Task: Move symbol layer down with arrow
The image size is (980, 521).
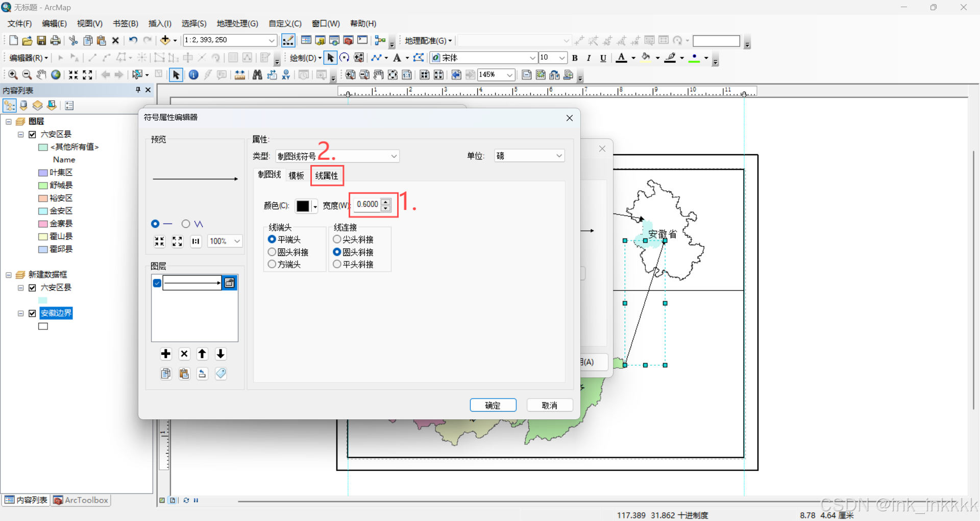Action: [x=220, y=354]
